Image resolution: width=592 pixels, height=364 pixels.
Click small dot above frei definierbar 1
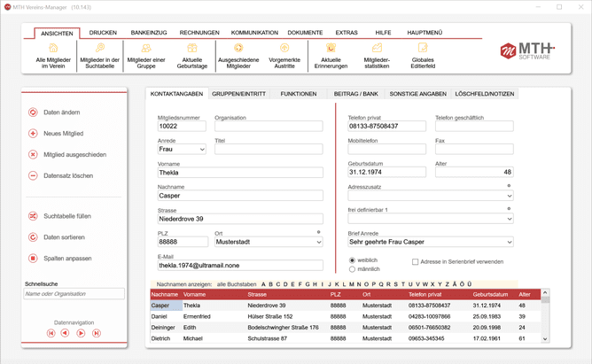click(509, 209)
